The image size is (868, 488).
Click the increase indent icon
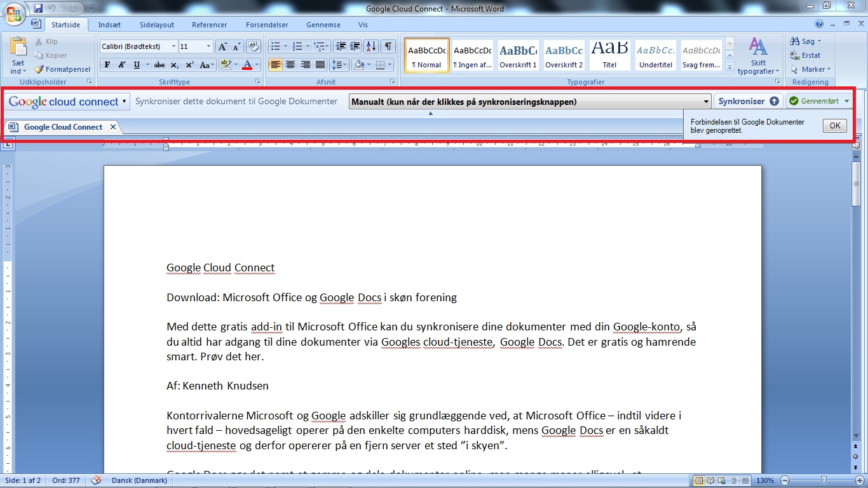point(355,46)
